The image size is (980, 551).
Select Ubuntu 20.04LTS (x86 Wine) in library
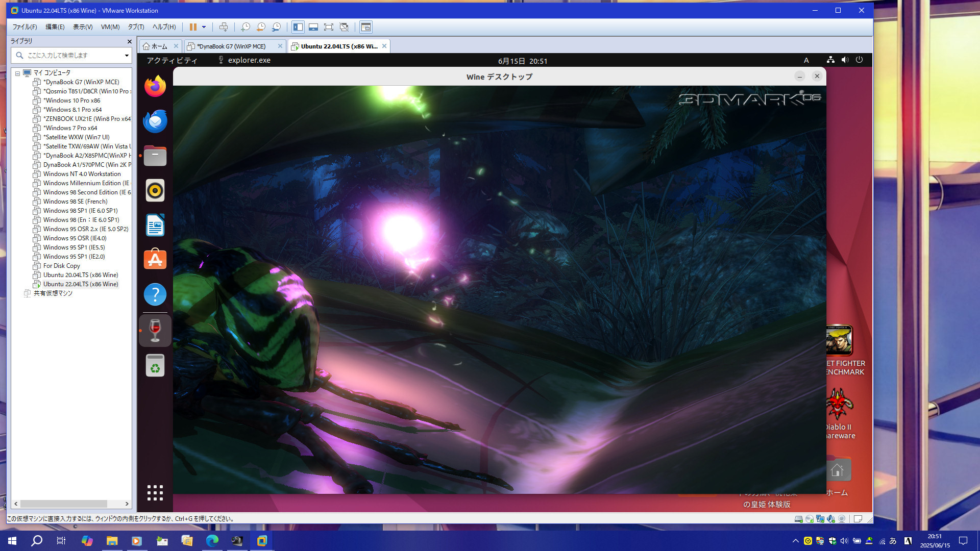81,275
